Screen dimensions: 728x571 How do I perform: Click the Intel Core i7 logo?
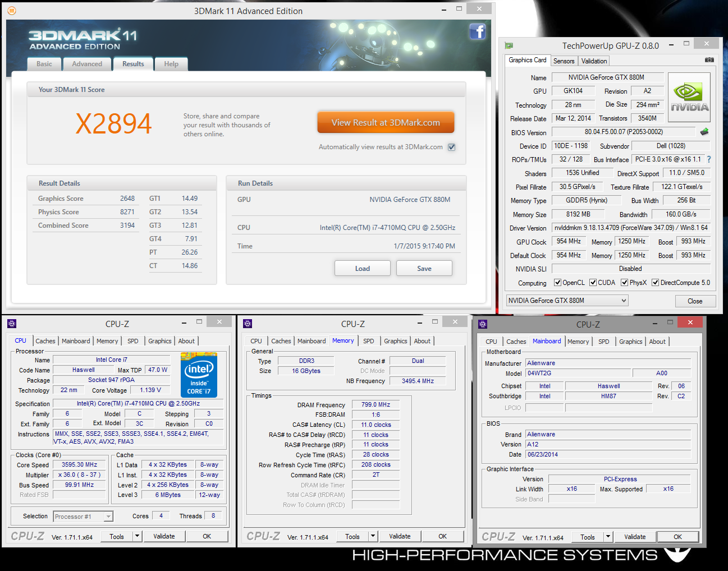199,375
